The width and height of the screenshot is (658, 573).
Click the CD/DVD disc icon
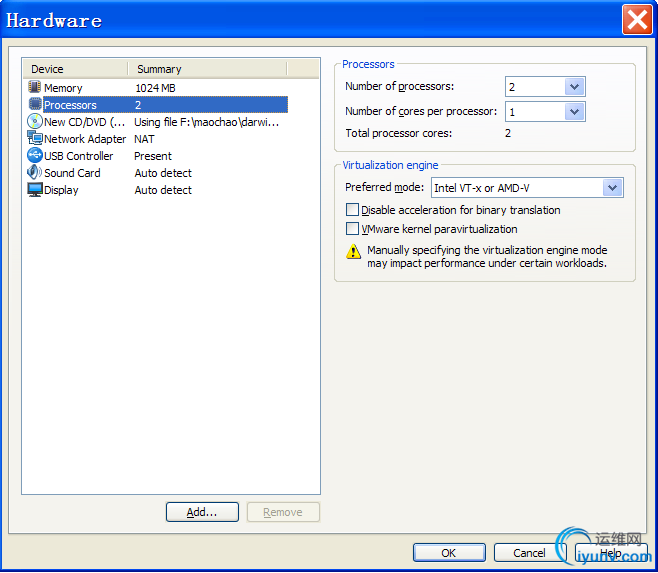[x=35, y=122]
